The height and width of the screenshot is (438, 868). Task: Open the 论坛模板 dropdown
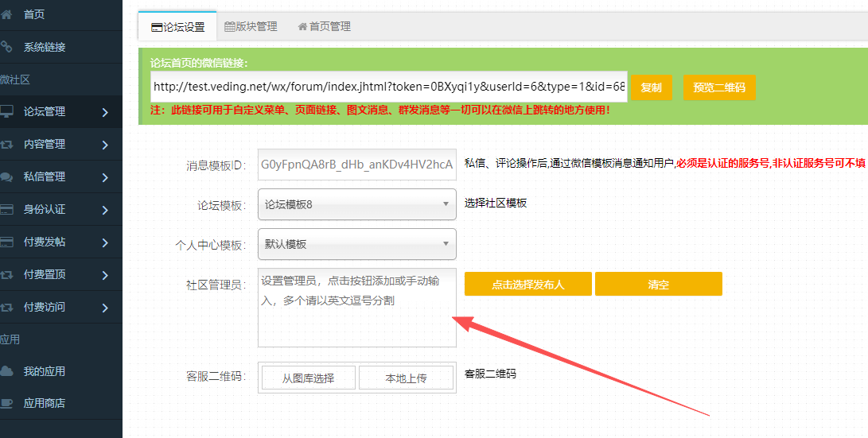coord(356,204)
